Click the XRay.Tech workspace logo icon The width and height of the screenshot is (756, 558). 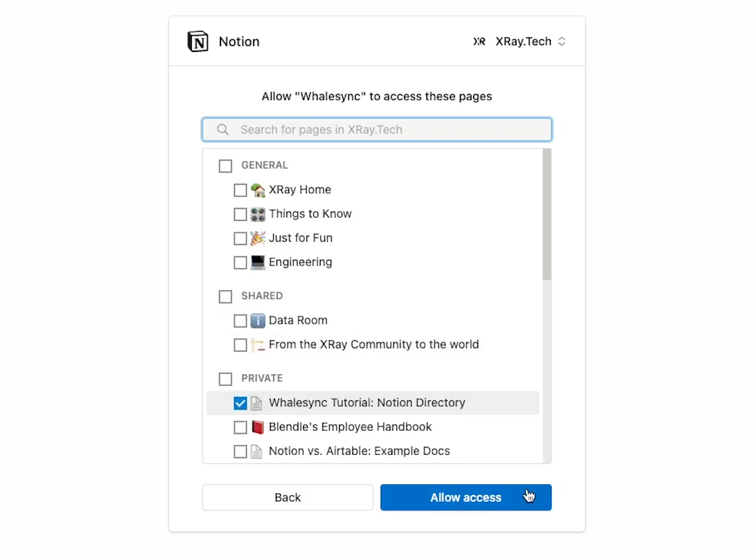tap(480, 41)
